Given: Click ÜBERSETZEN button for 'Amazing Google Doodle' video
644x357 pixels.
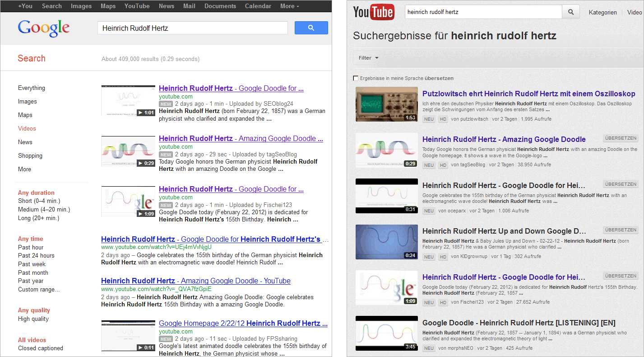Looking at the screenshot, I should point(621,138).
